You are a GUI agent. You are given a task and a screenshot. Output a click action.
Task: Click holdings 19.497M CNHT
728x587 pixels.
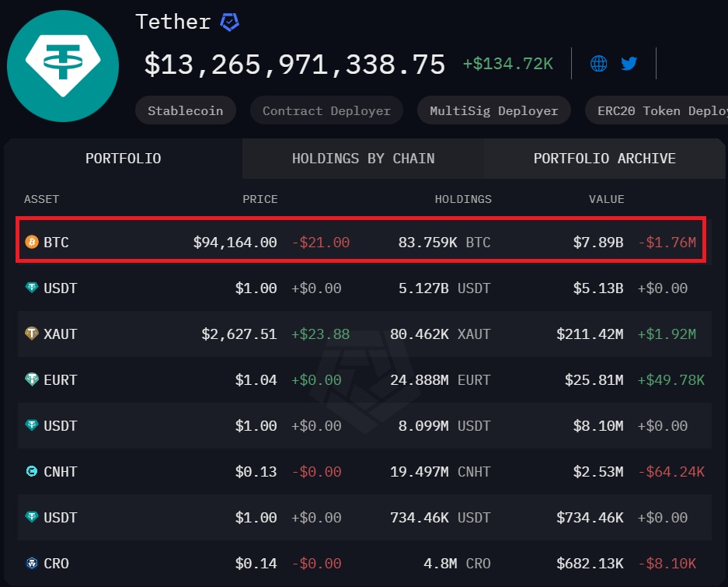(441, 472)
